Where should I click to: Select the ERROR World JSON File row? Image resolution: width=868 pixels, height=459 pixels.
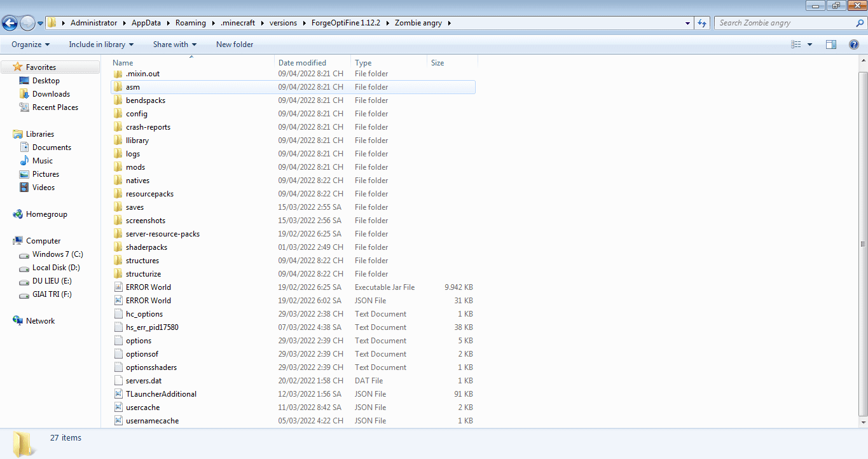(293, 301)
